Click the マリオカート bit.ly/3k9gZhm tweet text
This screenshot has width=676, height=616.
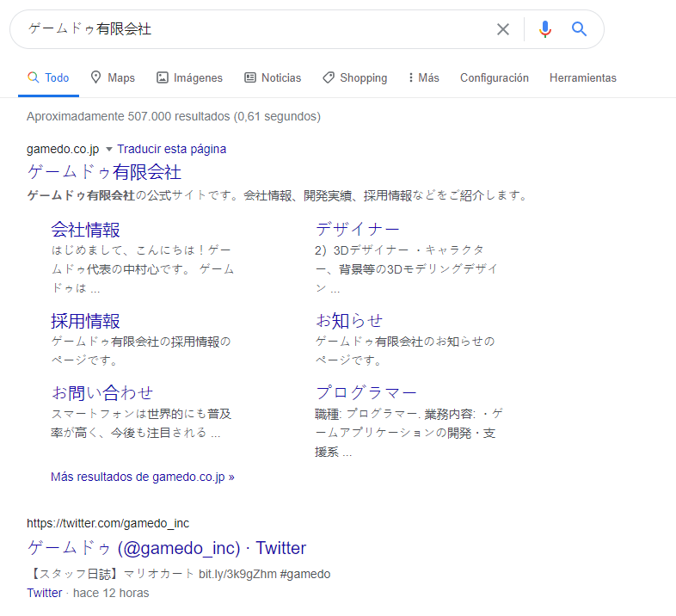coord(200,574)
